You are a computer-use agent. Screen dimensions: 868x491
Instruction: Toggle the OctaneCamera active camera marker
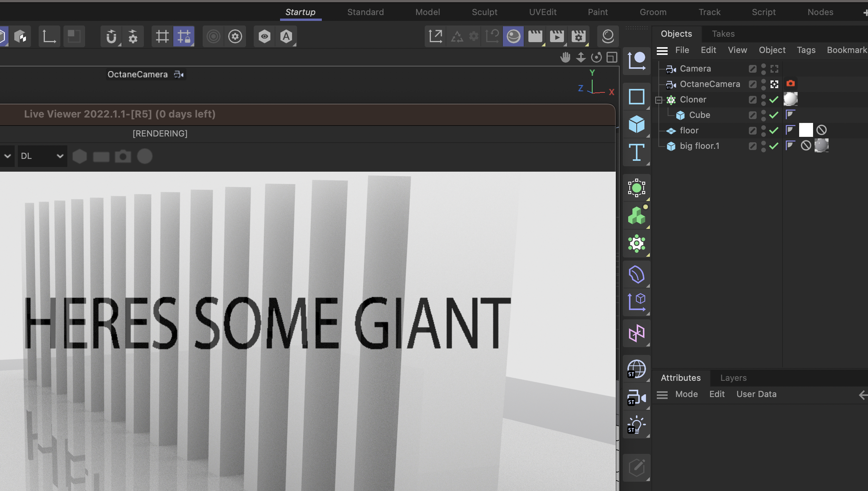774,84
